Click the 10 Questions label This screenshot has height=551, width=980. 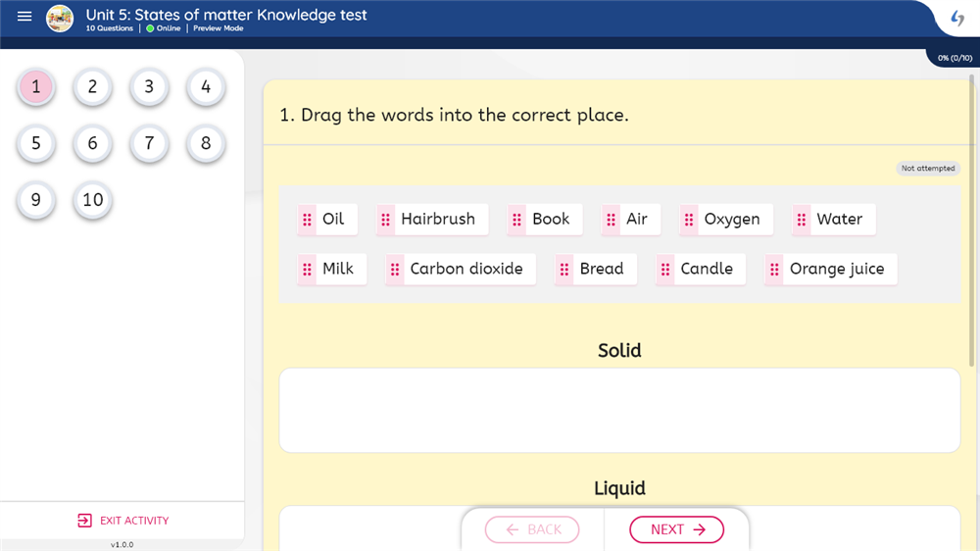pos(110,28)
